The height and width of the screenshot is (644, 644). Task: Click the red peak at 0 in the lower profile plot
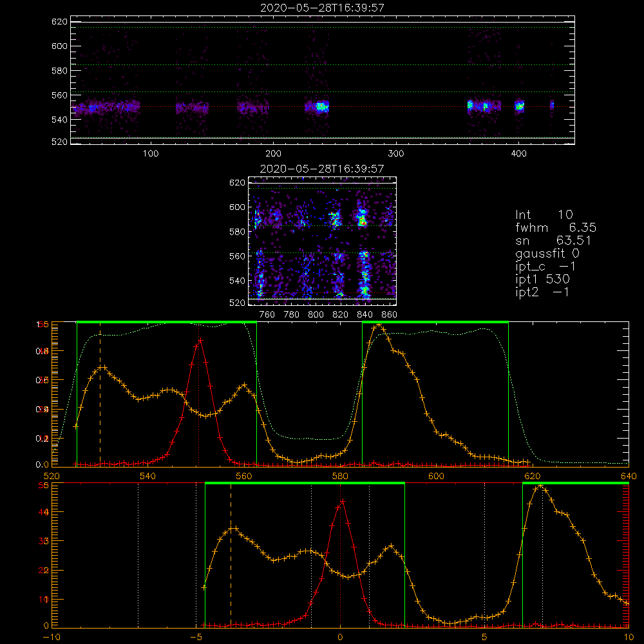coord(342,502)
